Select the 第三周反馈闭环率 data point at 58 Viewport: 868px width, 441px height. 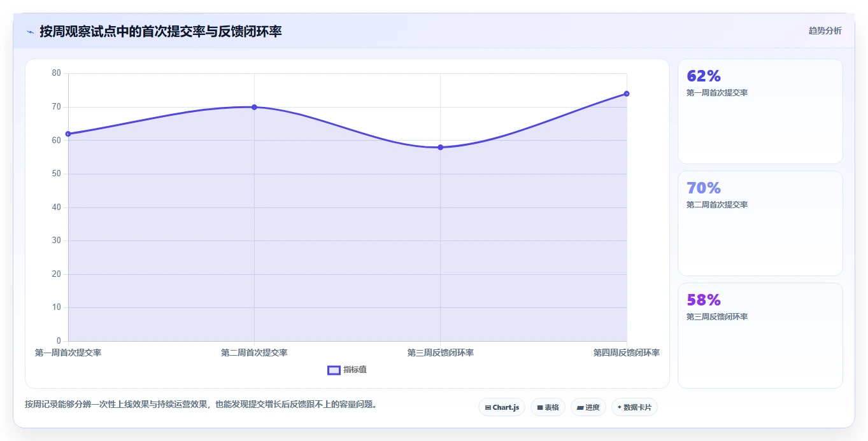click(440, 147)
